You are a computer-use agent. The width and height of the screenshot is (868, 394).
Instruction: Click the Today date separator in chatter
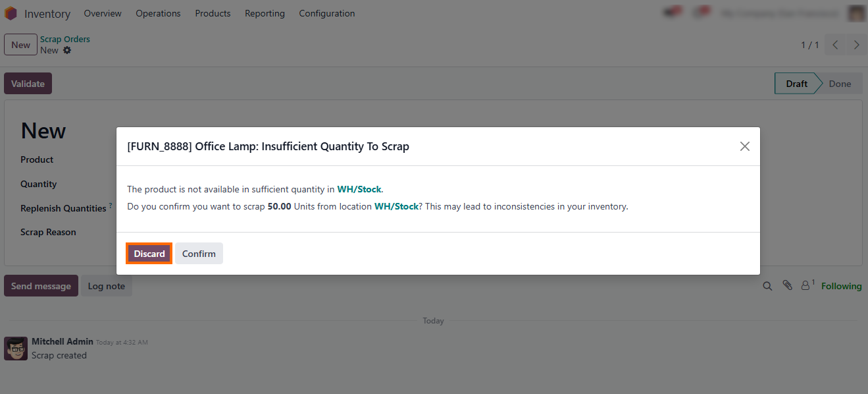coord(433,321)
